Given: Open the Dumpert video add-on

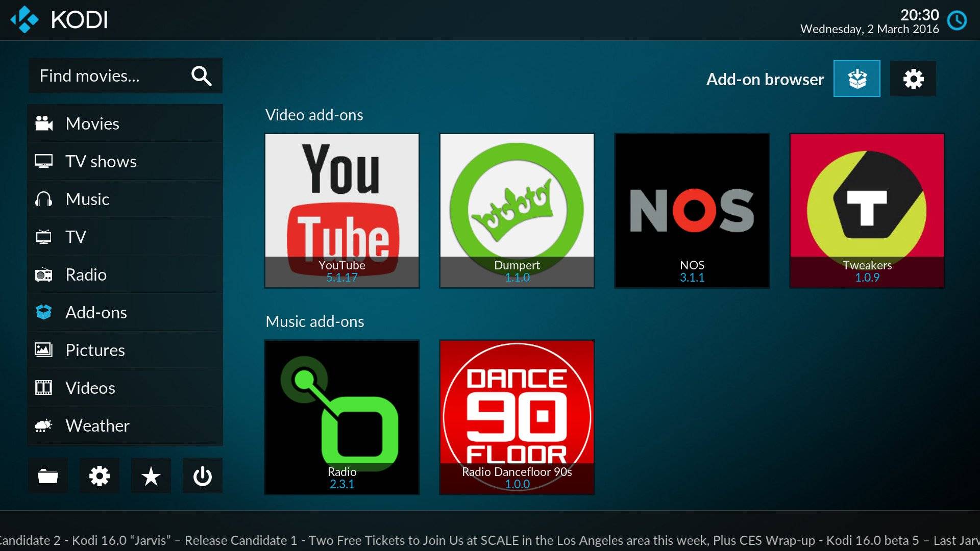Looking at the screenshot, I should point(516,210).
